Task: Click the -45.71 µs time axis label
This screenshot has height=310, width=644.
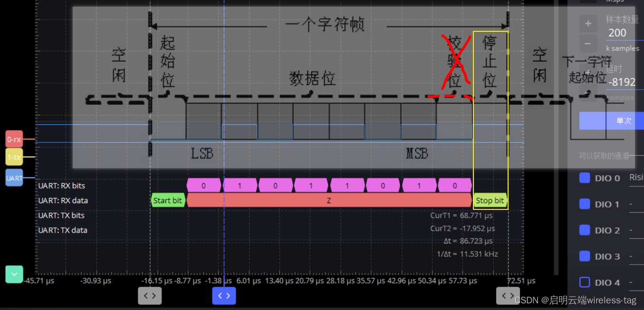Action: tap(39, 281)
